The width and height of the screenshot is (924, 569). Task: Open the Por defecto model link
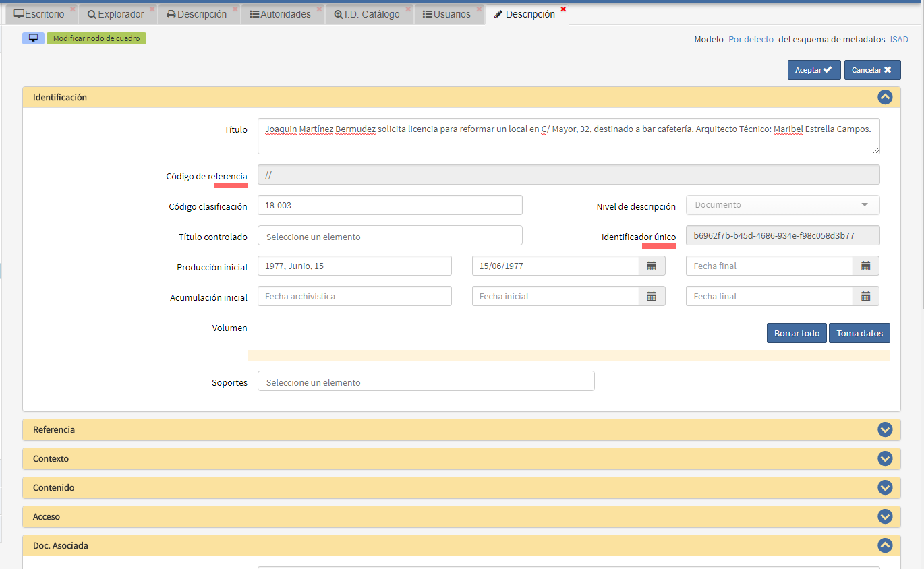751,40
